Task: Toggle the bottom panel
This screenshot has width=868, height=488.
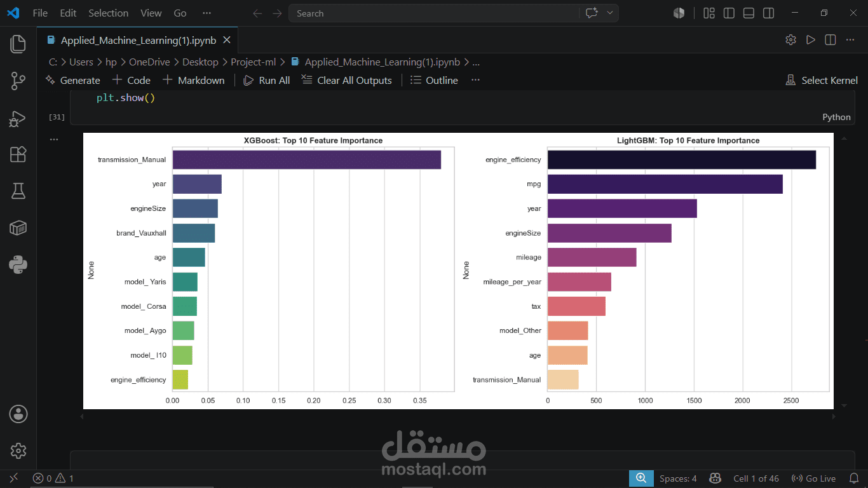Action: [x=749, y=13]
